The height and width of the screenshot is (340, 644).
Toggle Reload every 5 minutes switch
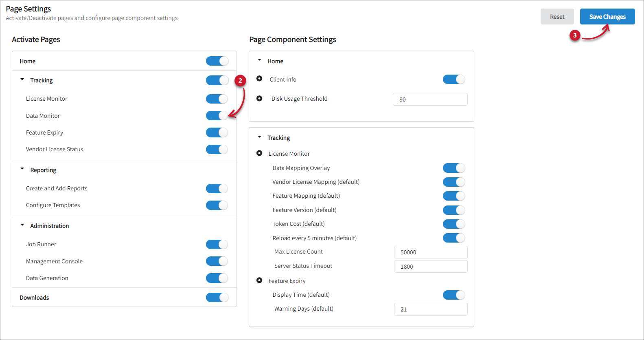point(454,238)
